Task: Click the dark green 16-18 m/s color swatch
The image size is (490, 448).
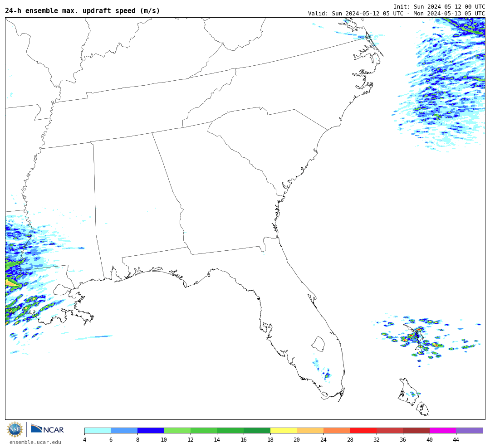Action: click(257, 431)
